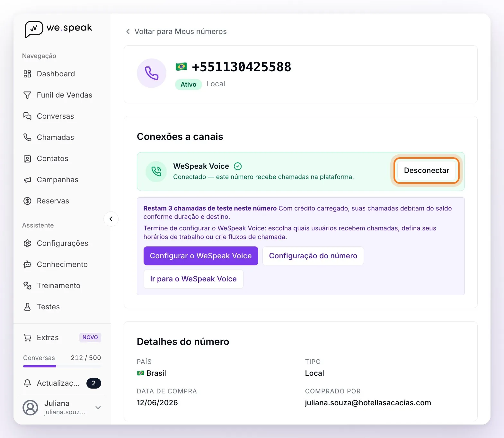Click the purple phone icon by the number

pos(152,73)
